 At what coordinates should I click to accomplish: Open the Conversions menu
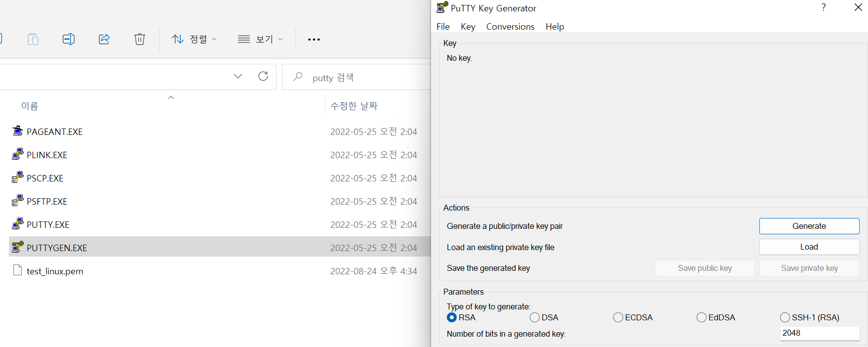coord(510,27)
